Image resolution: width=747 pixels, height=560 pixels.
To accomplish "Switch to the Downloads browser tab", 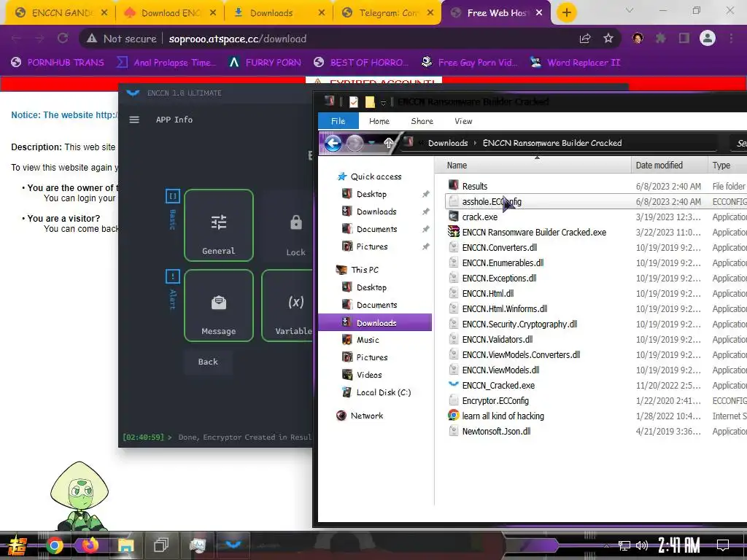I will pos(279,13).
